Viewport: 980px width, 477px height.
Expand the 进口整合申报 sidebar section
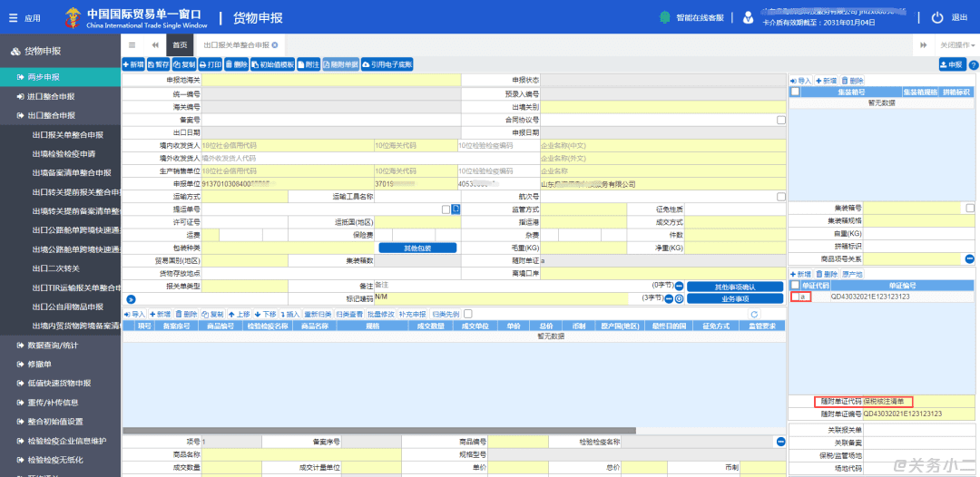(50, 96)
